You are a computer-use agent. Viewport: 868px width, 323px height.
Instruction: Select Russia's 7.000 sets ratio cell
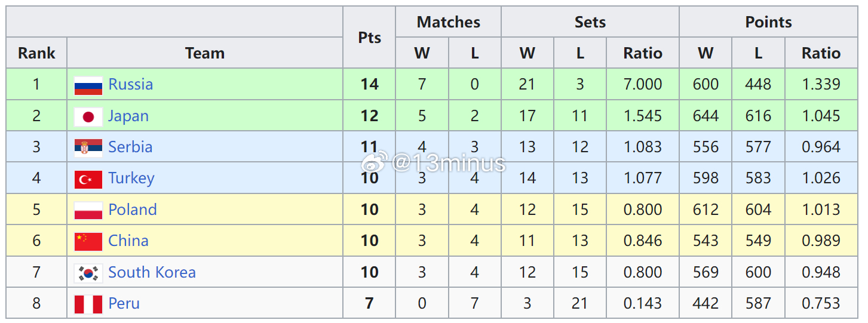642,85
